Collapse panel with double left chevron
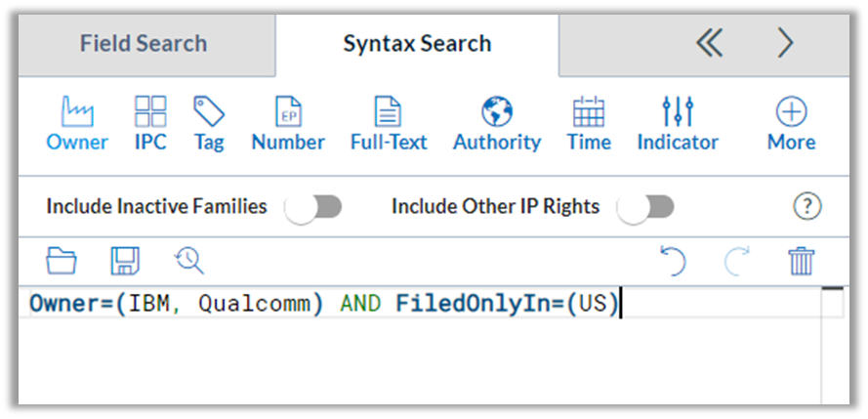 point(710,44)
